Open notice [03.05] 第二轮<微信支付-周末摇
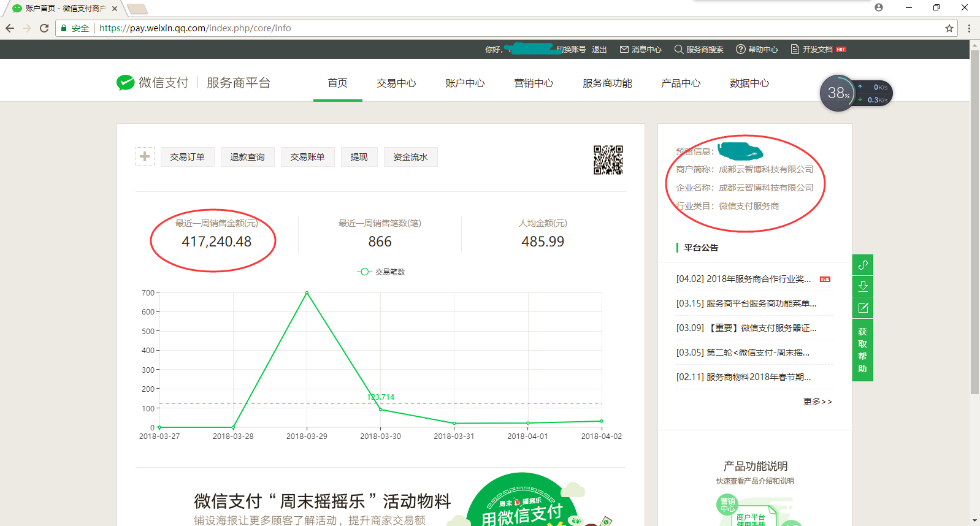980x526 pixels. click(743, 353)
